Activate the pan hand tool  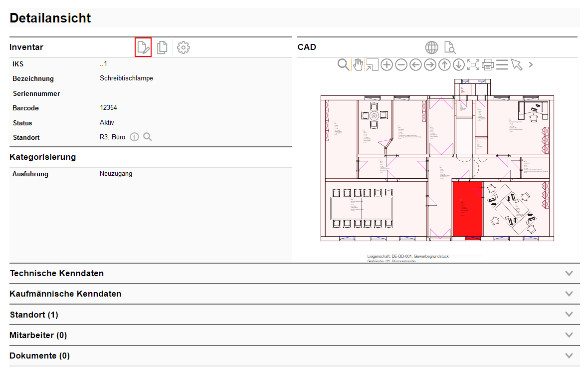click(358, 64)
